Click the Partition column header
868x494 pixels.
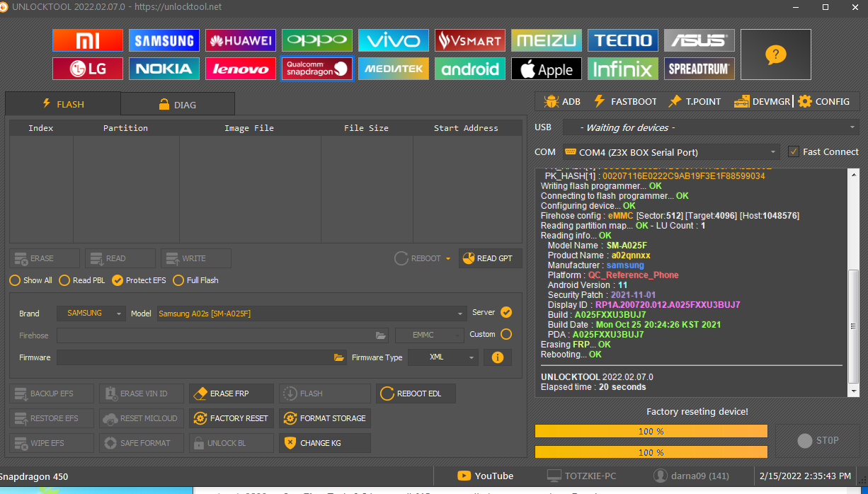pos(126,128)
